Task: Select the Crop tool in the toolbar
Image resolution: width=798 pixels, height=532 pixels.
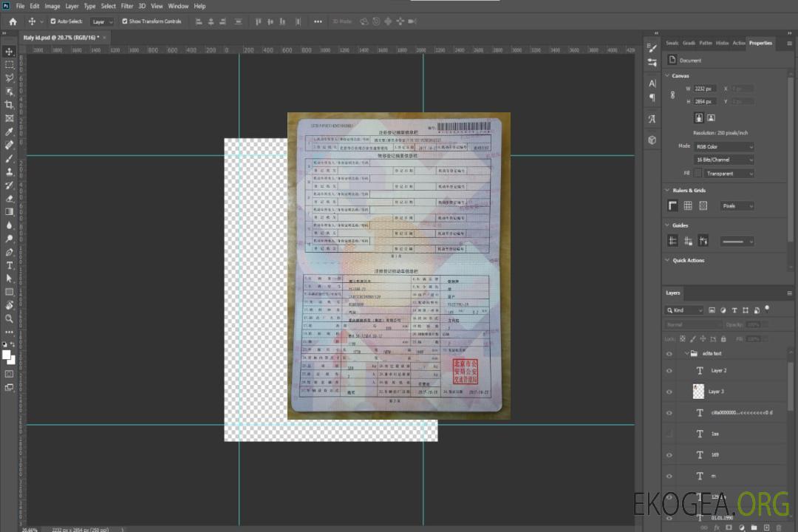Action: click(x=9, y=105)
